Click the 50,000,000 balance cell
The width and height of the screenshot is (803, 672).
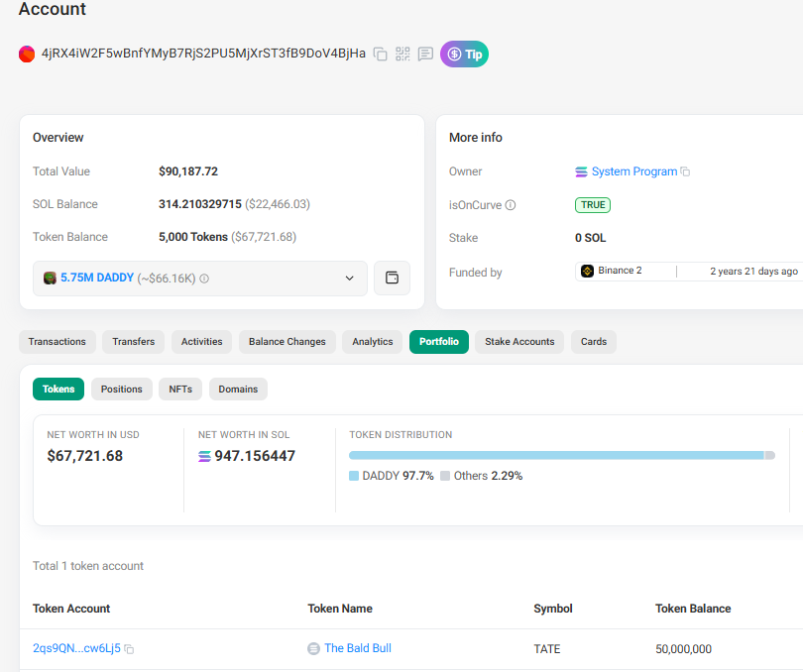[x=684, y=649]
